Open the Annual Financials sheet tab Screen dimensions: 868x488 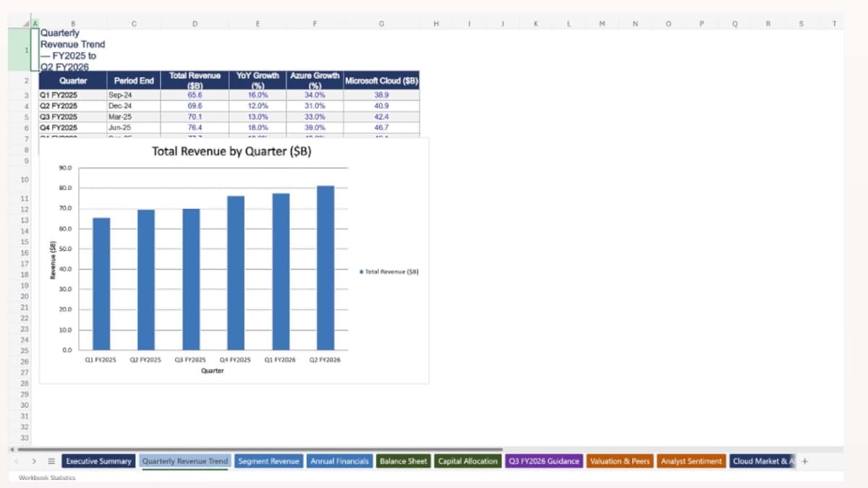point(339,461)
